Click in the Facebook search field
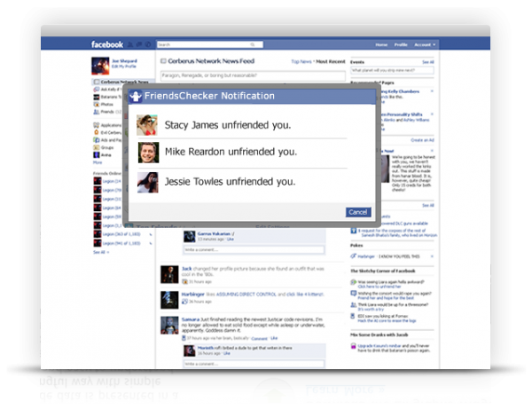 pos(209,44)
